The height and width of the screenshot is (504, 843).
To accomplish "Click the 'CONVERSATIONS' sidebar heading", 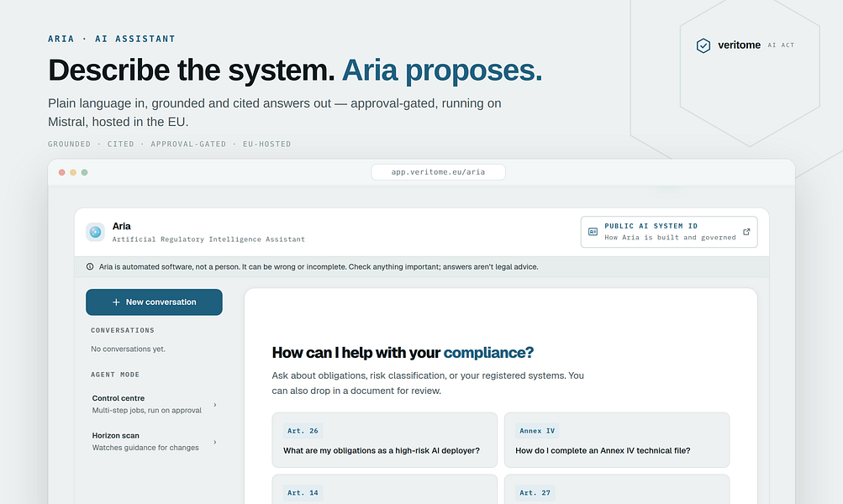I will (x=123, y=330).
